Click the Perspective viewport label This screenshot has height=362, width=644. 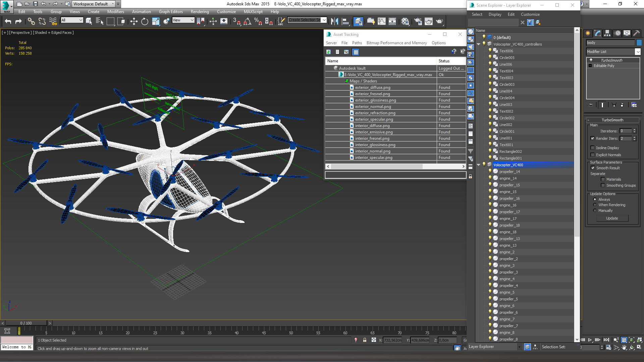click(20, 33)
